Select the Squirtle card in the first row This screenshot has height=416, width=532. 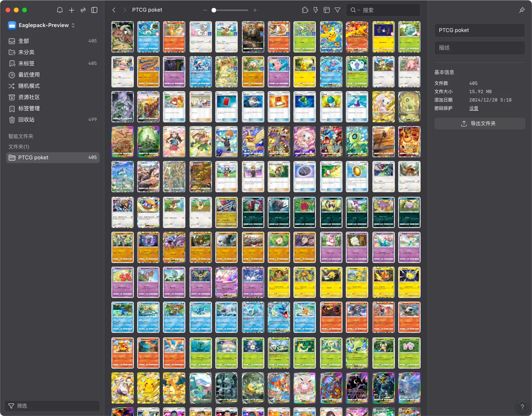[x=148, y=37]
